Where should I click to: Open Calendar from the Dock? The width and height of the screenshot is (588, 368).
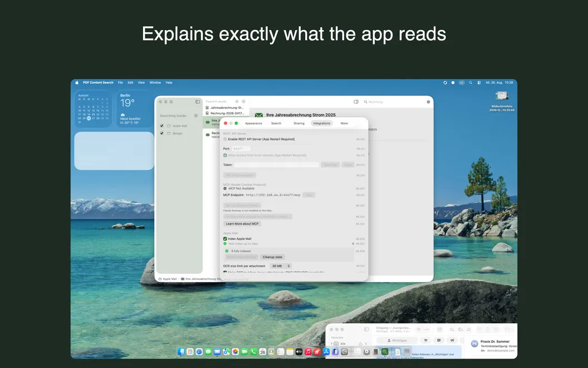[x=262, y=351]
